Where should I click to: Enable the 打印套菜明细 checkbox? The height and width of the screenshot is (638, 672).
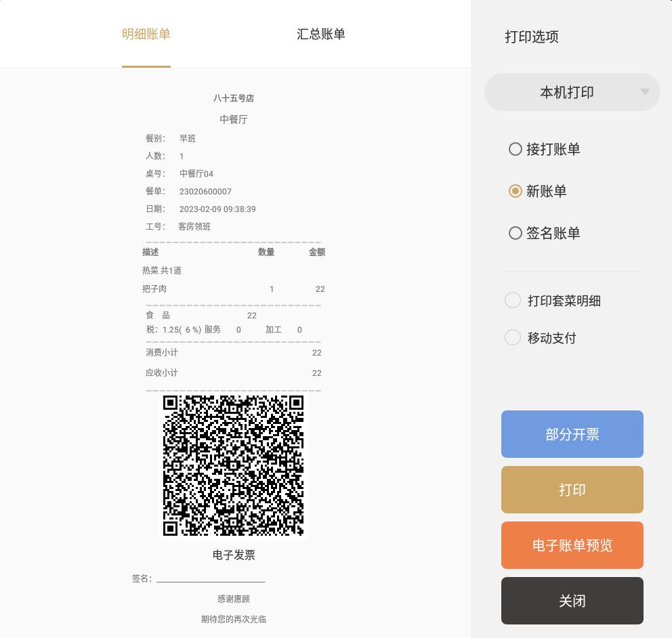(513, 300)
